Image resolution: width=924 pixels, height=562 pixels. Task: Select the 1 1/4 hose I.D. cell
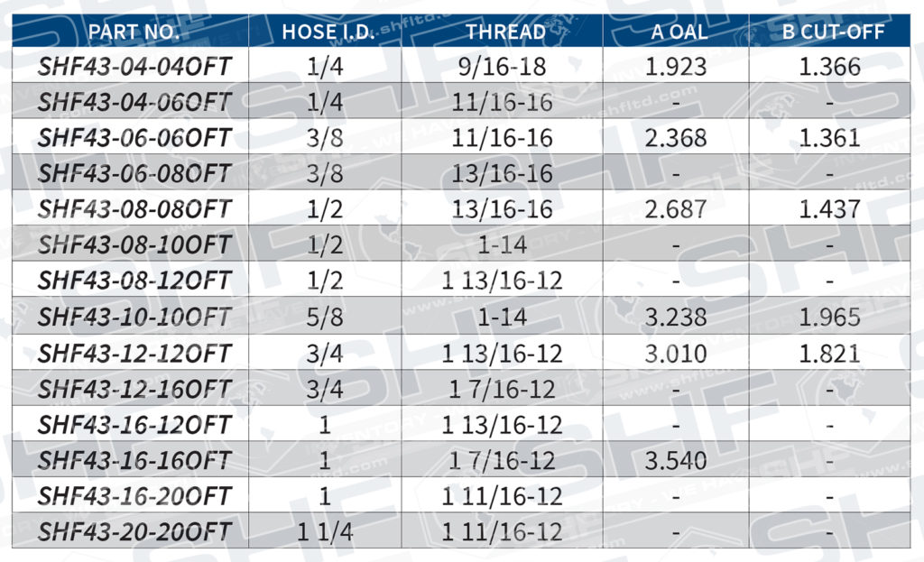pos(325,531)
